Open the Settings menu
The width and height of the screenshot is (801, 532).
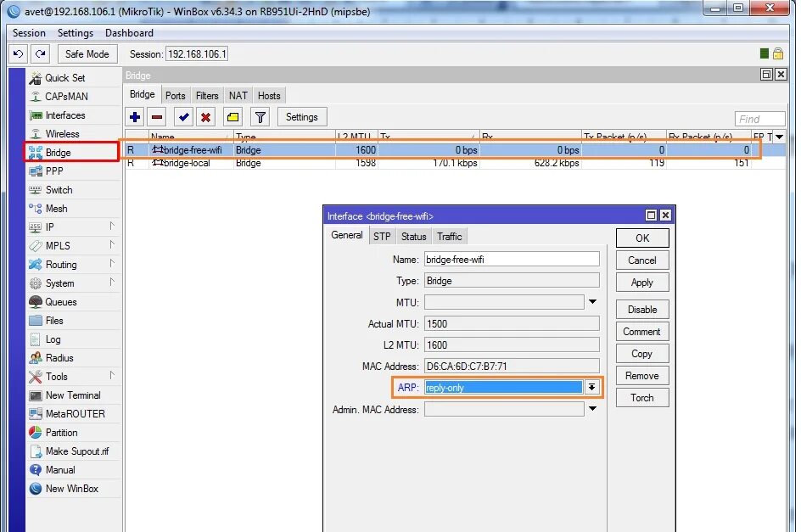75,33
